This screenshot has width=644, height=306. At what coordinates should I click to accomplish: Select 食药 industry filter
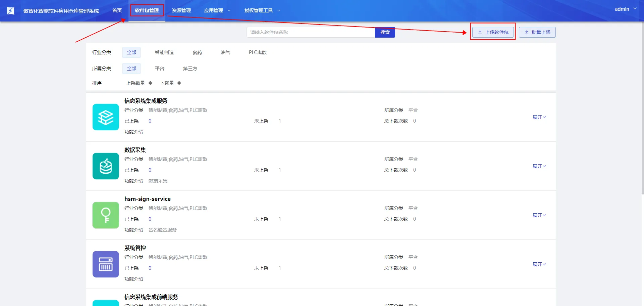click(x=197, y=52)
